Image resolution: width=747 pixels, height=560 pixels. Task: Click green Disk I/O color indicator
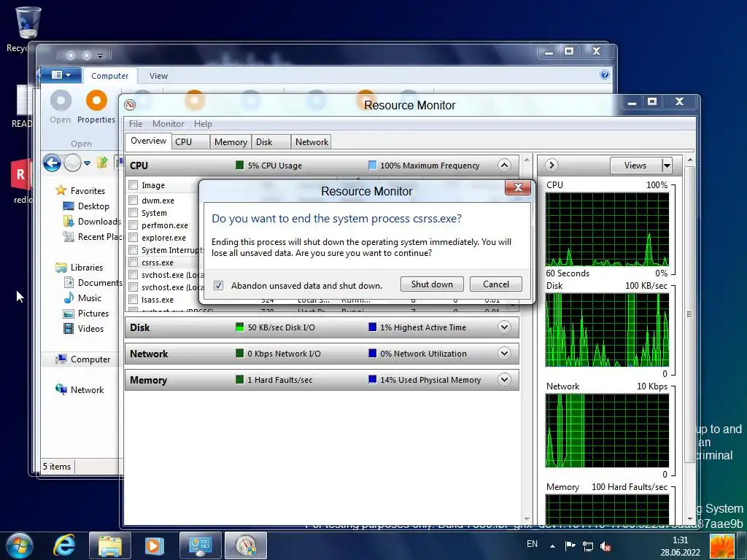pos(239,327)
